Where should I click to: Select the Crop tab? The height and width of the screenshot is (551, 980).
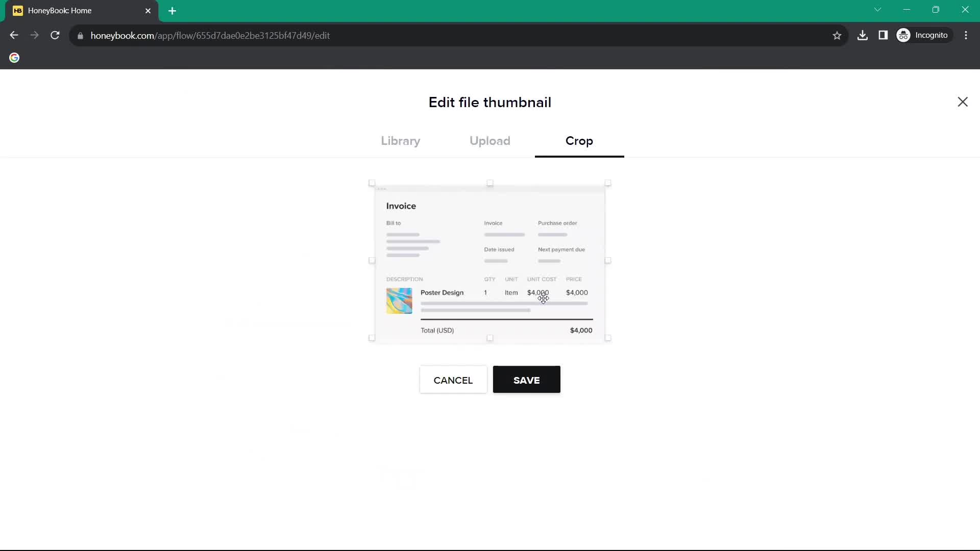coord(579,141)
